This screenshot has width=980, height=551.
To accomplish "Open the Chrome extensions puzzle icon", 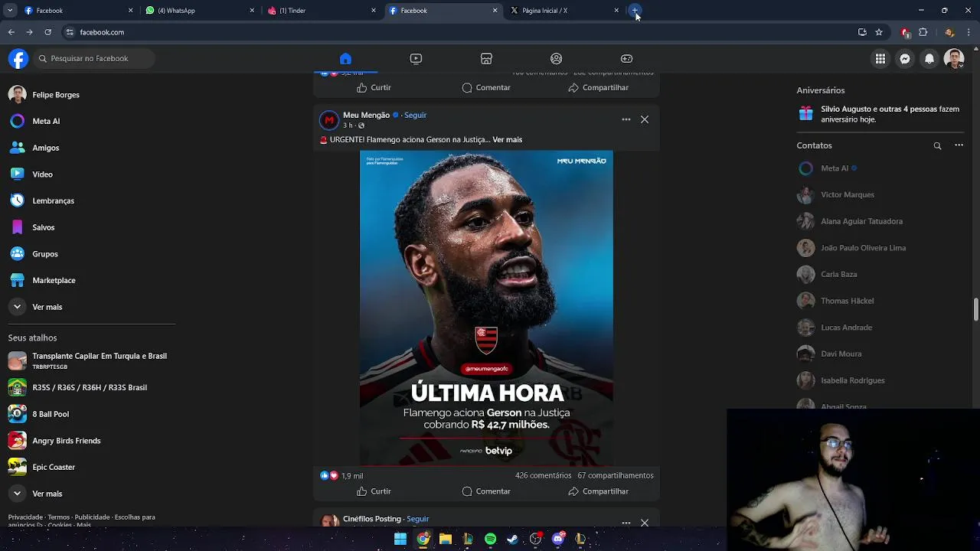I will [923, 32].
